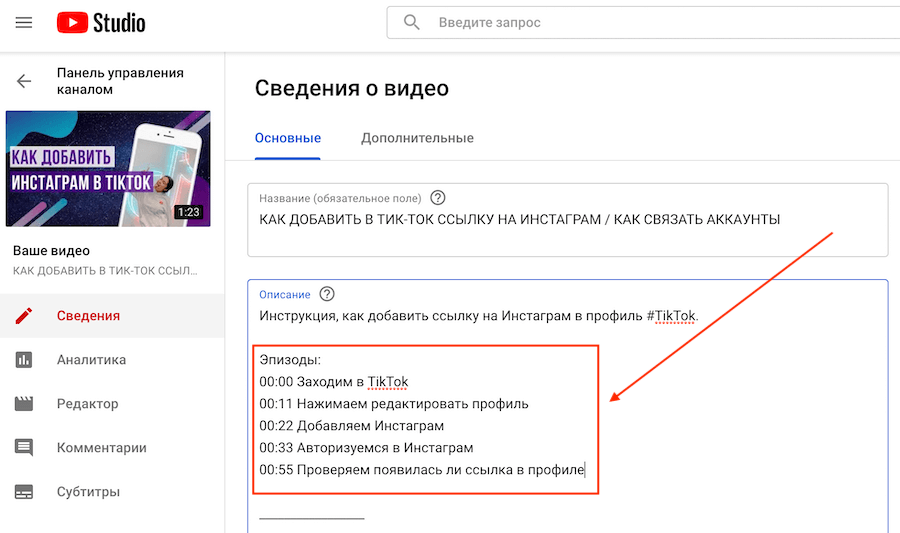Viewport: 900px width, 533px height.
Task: Click the 'Сведения о видео' heading
Action: click(352, 88)
